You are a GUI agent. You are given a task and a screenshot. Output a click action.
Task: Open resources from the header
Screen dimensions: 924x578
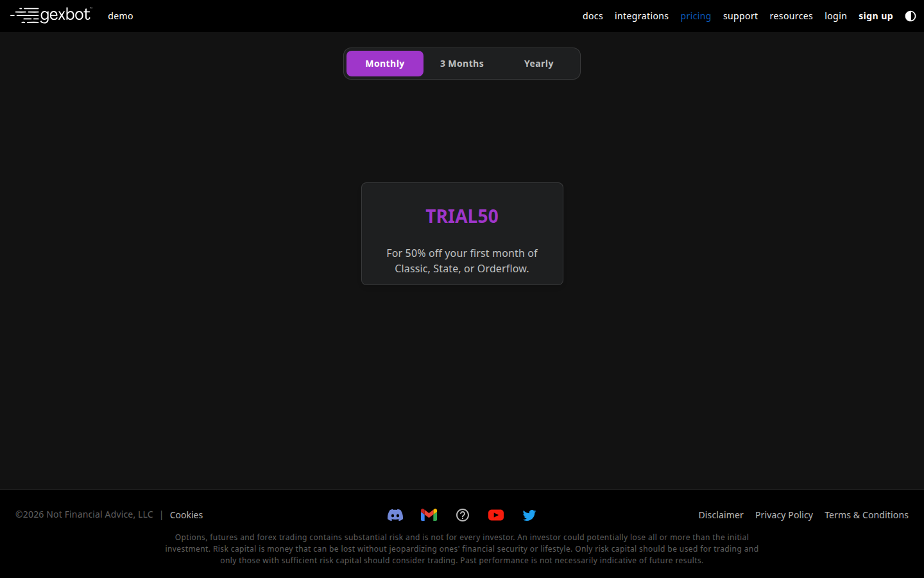[x=791, y=16]
